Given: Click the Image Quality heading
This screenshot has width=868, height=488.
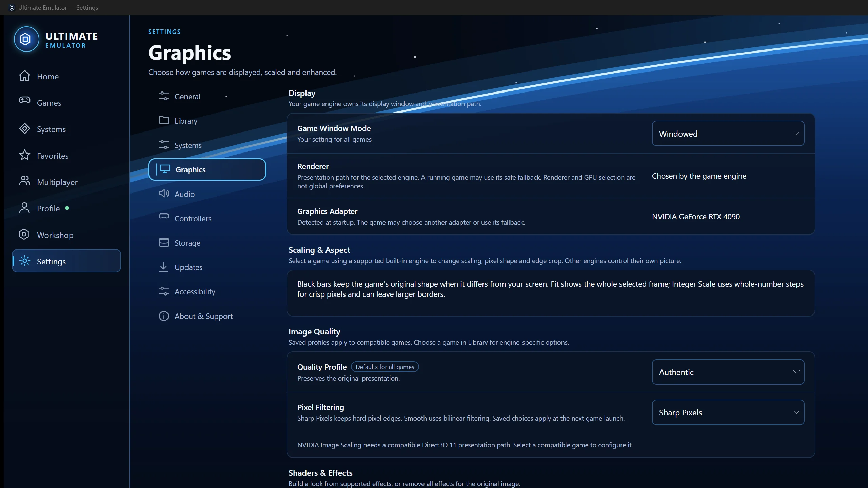Looking at the screenshot, I should tap(314, 331).
